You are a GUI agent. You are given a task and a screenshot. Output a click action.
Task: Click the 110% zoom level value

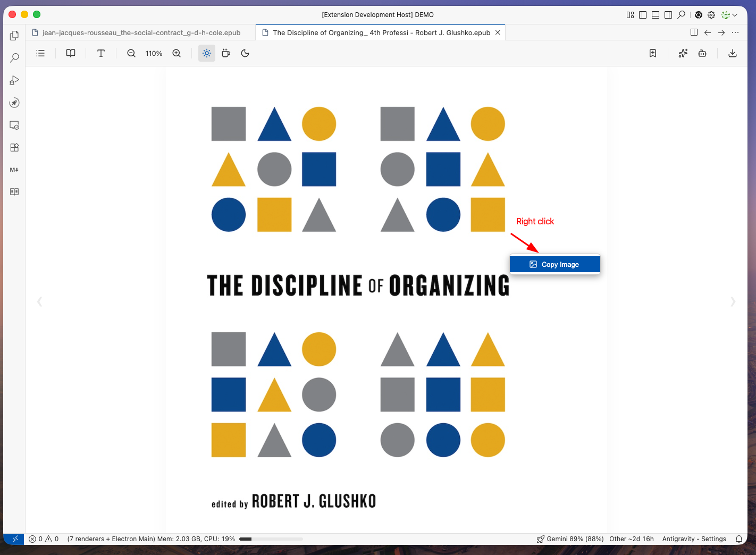[x=154, y=53]
